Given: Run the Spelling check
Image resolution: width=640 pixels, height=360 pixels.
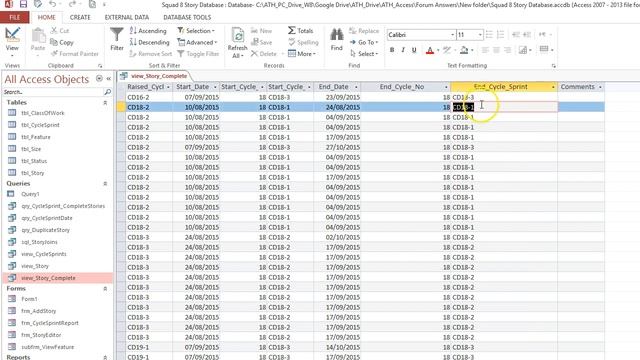Looking at the screenshot, I should (303, 42).
